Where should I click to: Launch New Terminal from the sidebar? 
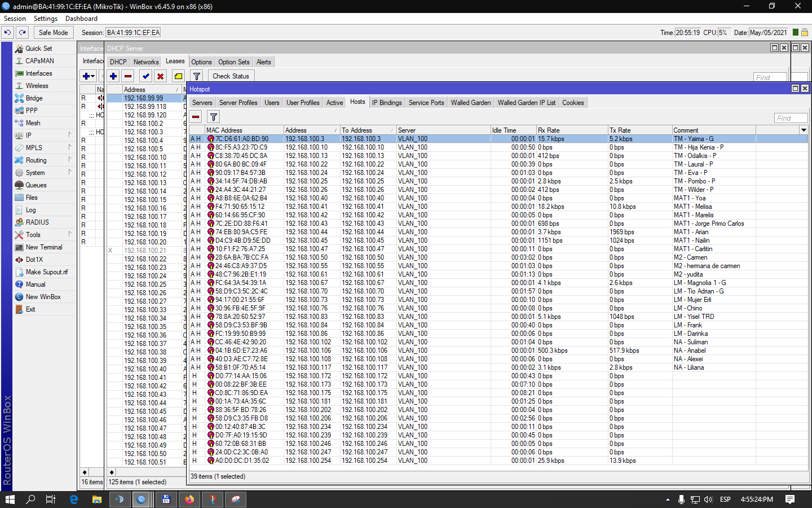click(x=45, y=247)
